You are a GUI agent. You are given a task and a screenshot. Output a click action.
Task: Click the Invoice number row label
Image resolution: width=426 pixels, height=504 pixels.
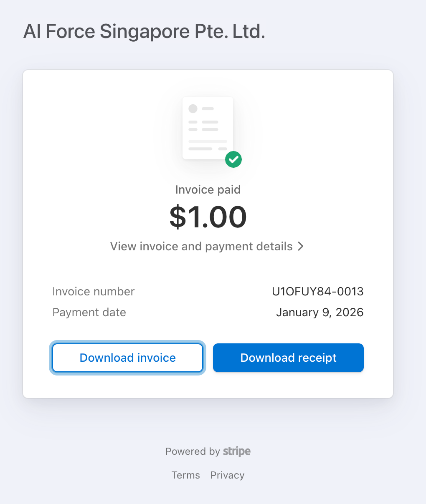tap(93, 291)
